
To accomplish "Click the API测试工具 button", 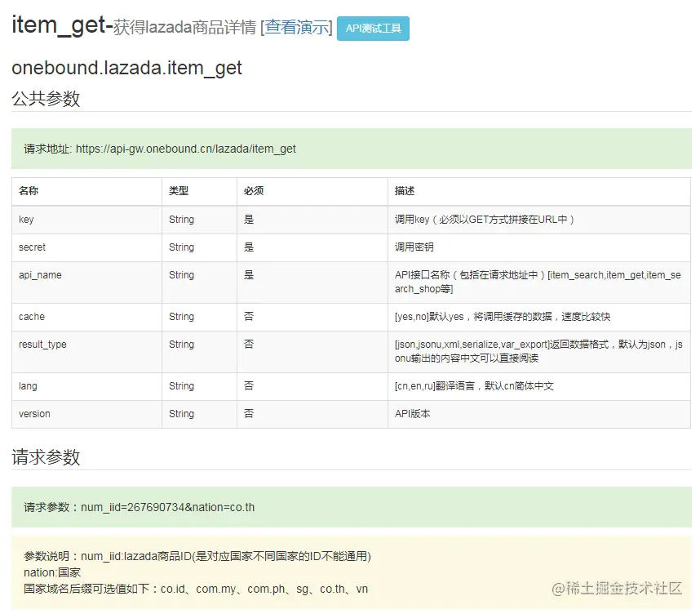I will tap(373, 29).
